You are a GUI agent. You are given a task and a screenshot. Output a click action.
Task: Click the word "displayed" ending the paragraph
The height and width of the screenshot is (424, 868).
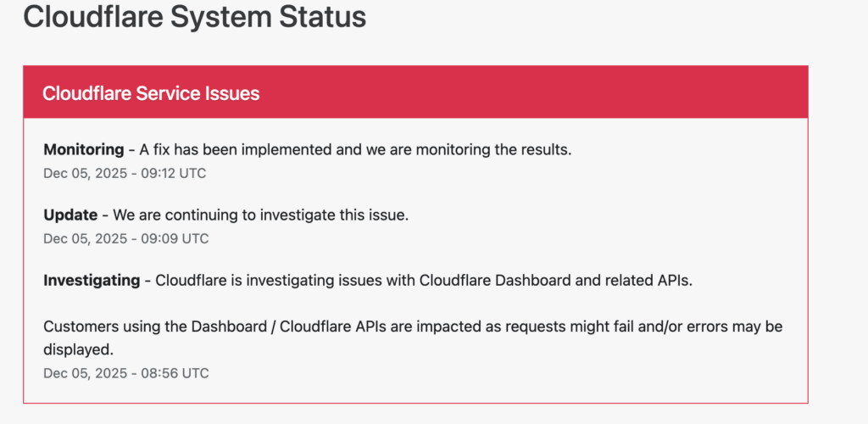(77, 349)
